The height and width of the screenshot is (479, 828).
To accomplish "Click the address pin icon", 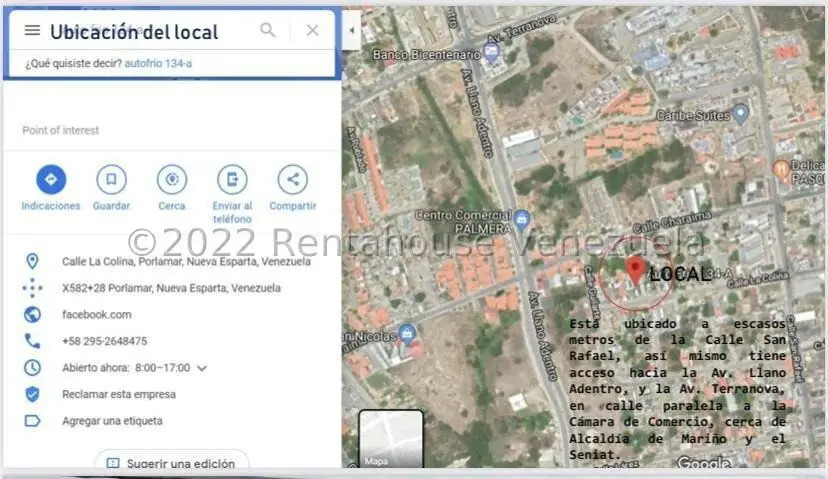I will click(x=32, y=261).
